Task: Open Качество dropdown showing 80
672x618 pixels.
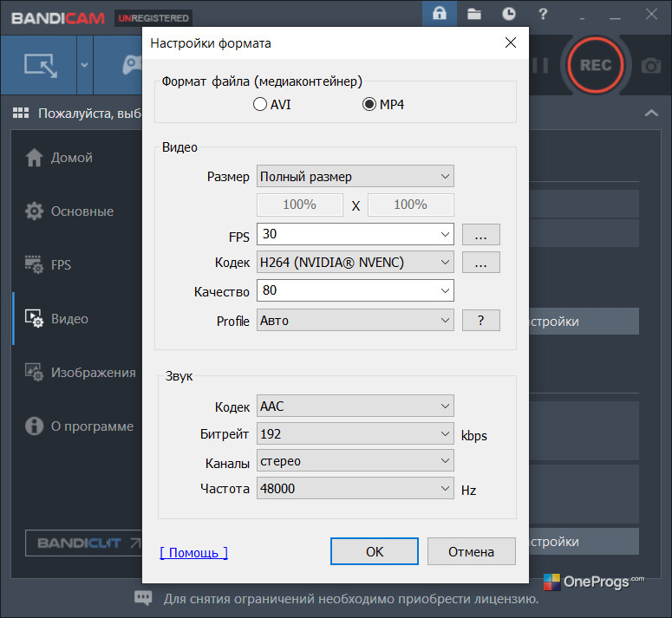Action: click(356, 290)
